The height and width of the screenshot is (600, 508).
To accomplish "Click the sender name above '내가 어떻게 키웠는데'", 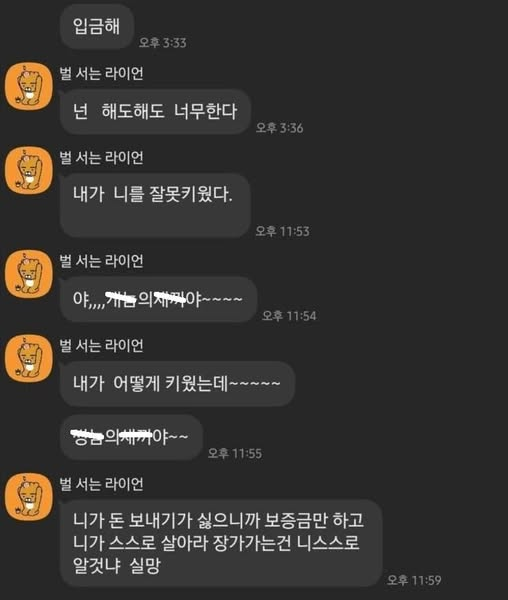I will (101, 345).
